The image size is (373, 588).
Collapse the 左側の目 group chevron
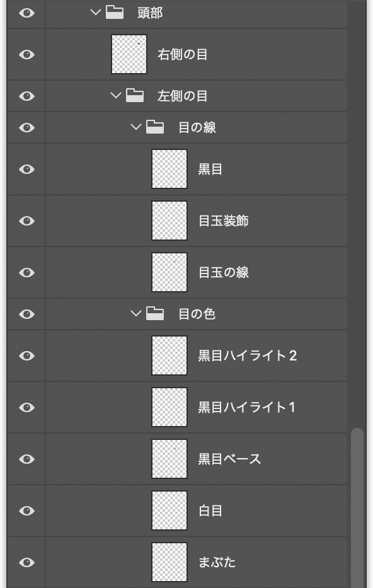point(116,96)
